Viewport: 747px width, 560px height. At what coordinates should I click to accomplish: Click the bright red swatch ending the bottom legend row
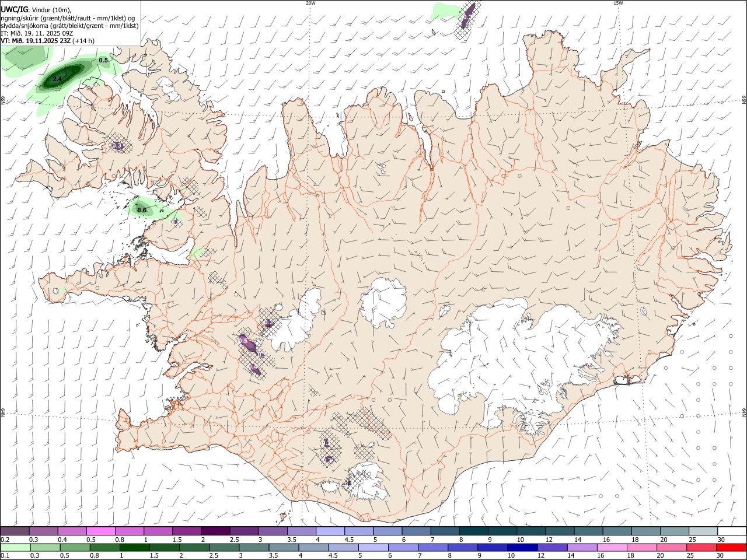732,548
